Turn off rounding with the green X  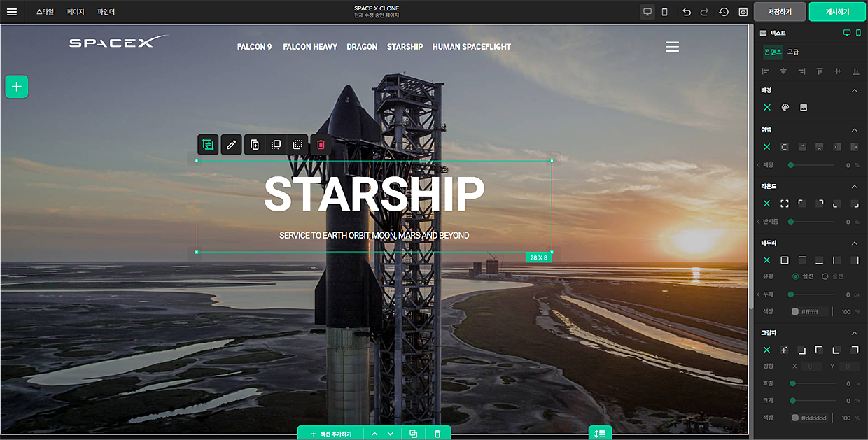(766, 204)
